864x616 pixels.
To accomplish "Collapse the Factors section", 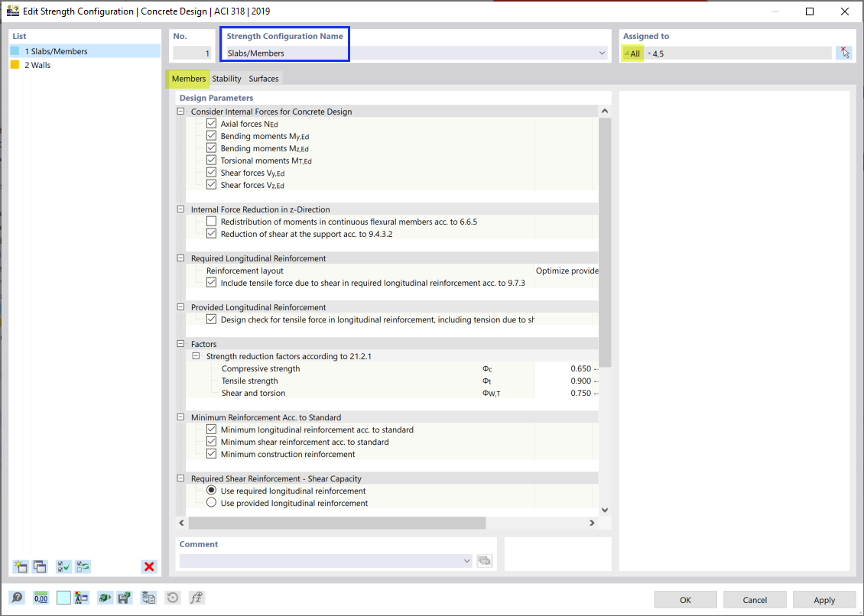I will tap(180, 343).
